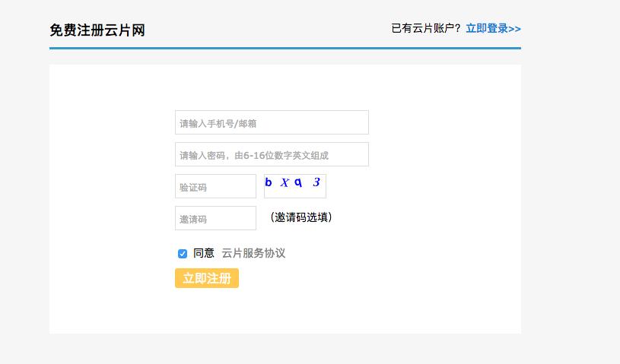
Task: Uncheck the 同意 agreement checkbox
Action: (183, 254)
